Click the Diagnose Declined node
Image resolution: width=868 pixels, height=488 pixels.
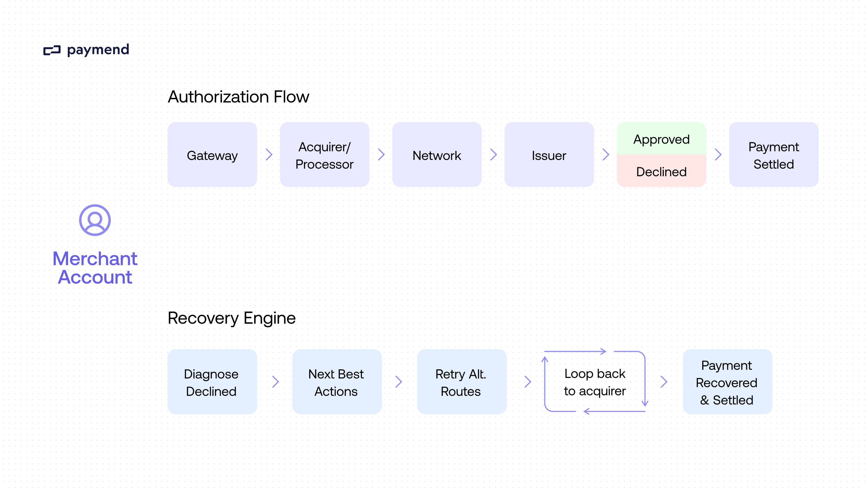tap(212, 382)
